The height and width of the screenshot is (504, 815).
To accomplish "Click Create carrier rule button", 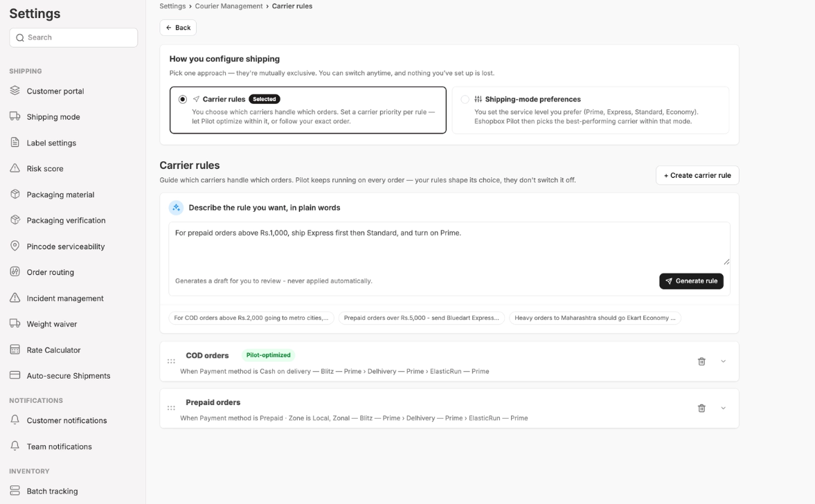I will tap(697, 176).
